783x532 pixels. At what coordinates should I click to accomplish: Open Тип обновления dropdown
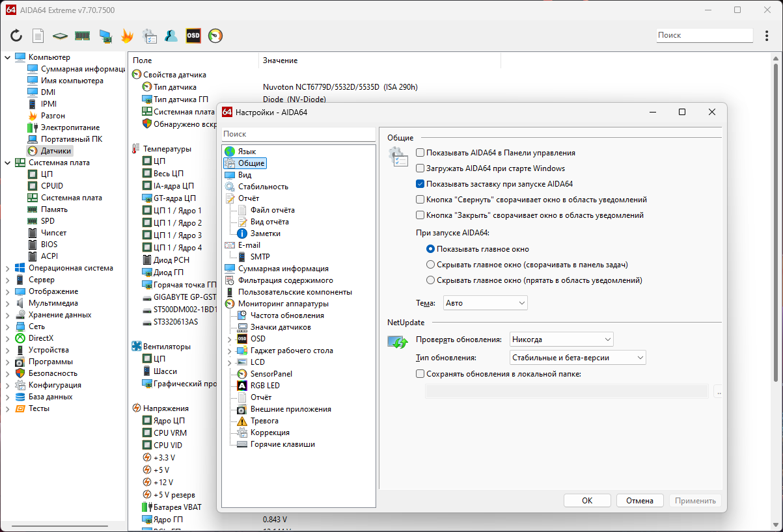[578, 358]
